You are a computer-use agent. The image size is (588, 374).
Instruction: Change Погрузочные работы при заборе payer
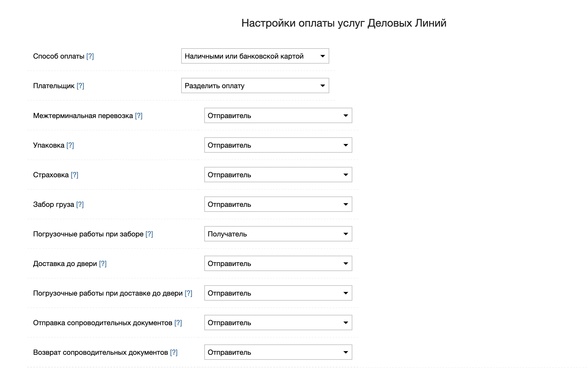click(x=278, y=234)
